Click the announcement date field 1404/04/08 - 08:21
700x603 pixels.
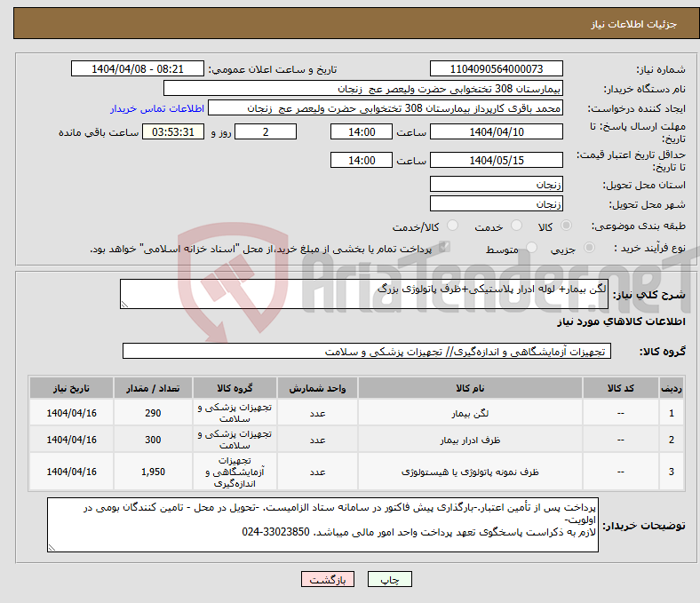point(138,68)
